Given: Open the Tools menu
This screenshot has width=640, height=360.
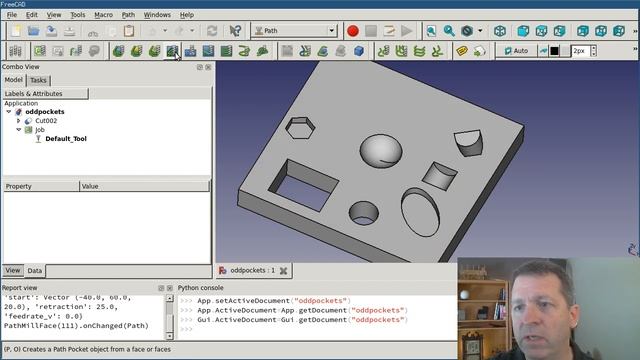Looking at the screenshot, I should click(78, 15).
